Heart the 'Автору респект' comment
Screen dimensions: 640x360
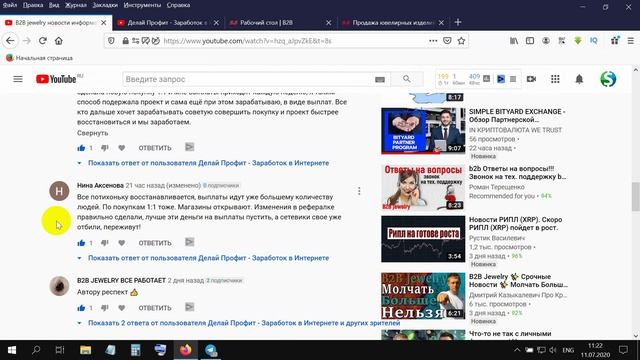(x=122, y=308)
